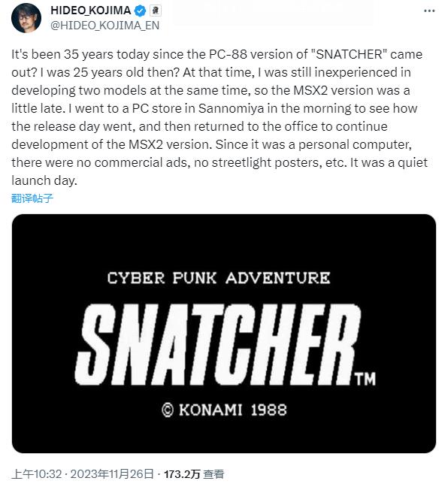This screenshot has height=493, width=448.
Task: Click the 2023年11月26日 post date
Action: pyautogui.click(x=112, y=473)
